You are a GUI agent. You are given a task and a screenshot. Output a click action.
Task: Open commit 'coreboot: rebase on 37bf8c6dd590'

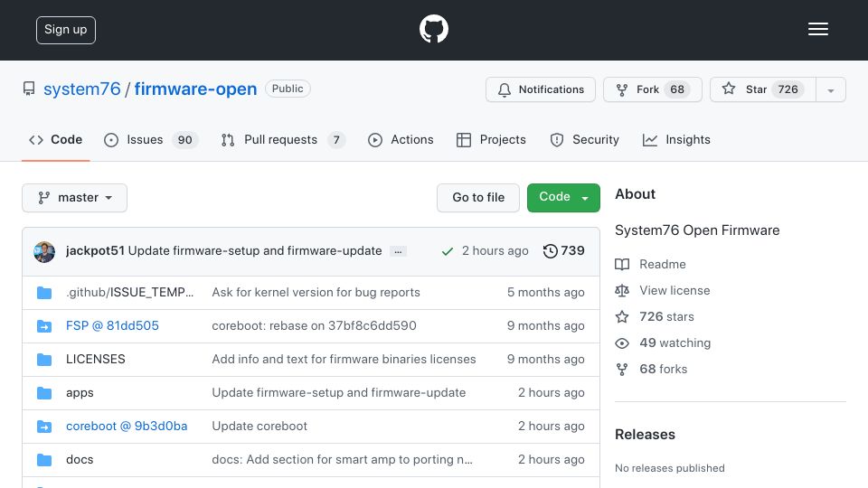314,326
